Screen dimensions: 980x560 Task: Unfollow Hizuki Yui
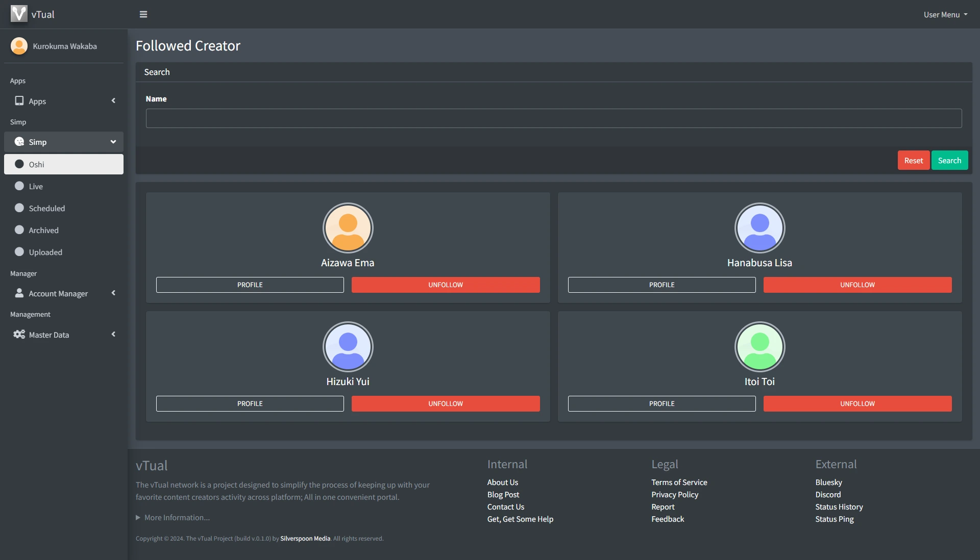coord(445,403)
